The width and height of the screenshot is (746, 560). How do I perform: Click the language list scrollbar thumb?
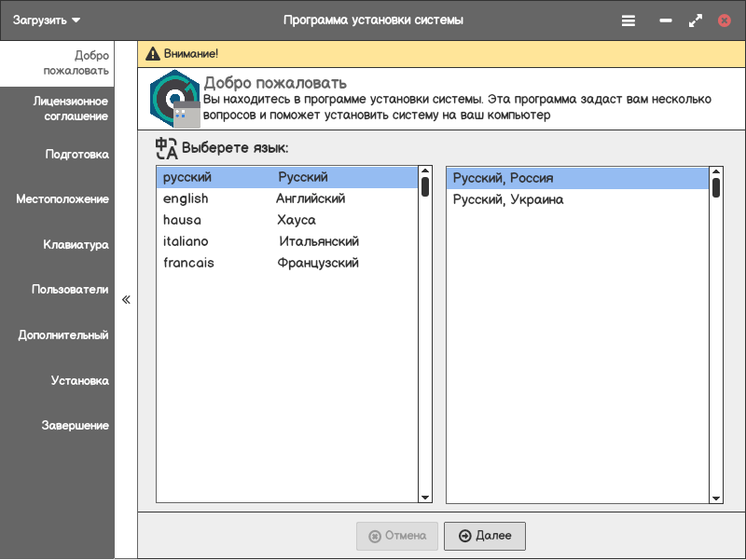(x=425, y=186)
